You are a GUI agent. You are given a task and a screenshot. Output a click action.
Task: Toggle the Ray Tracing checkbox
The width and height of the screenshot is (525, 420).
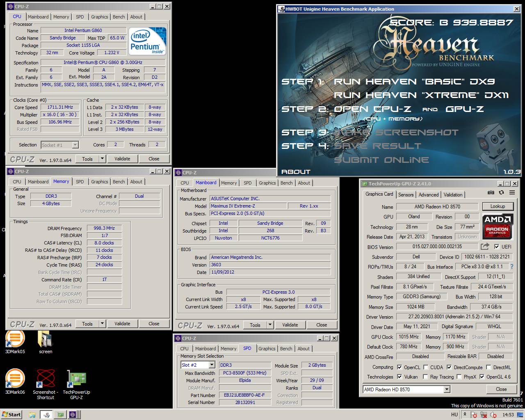[426, 377]
